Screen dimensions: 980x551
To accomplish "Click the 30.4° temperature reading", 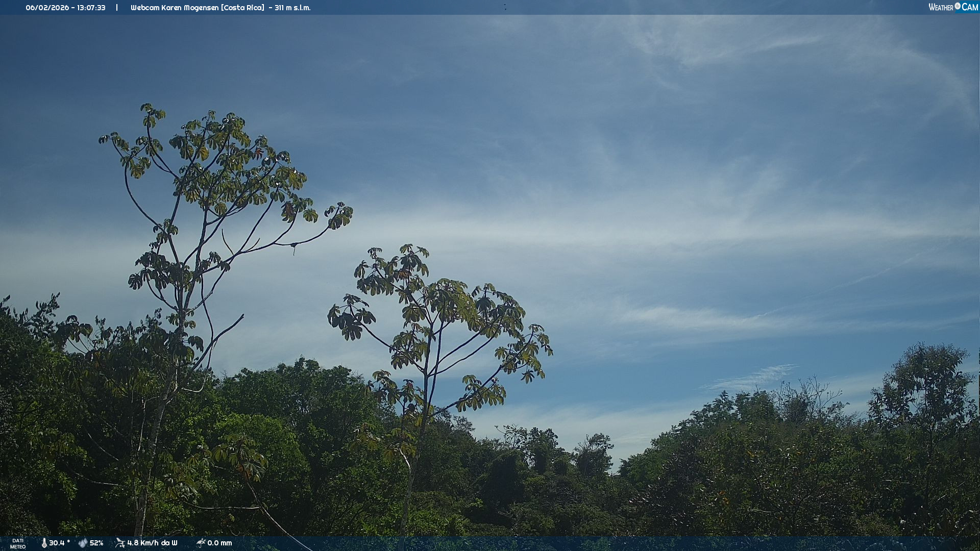I will point(59,543).
